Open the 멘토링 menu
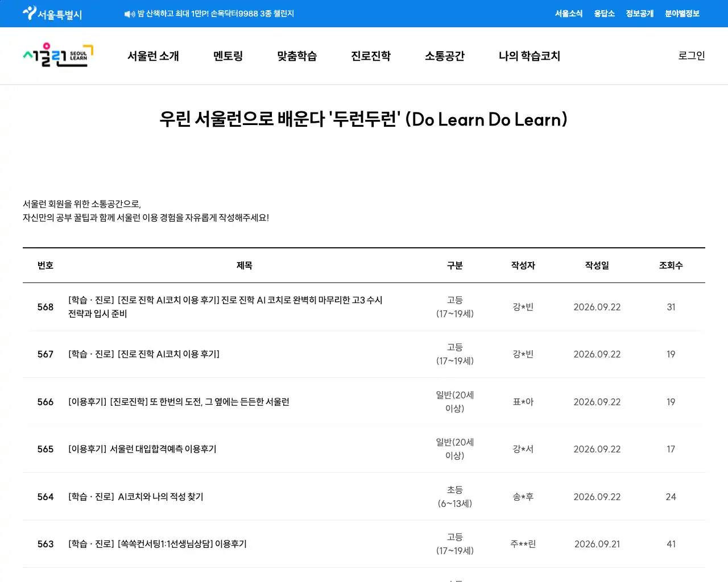Viewport: 728px width, 582px height. coord(228,56)
